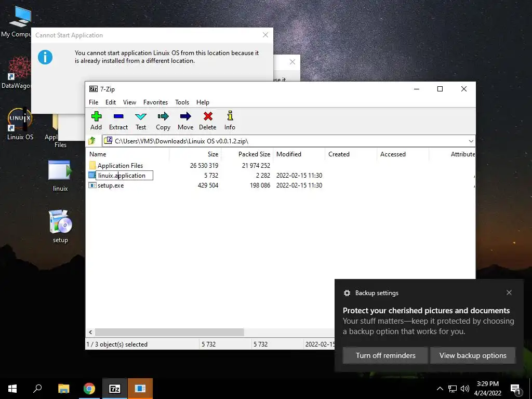The height and width of the screenshot is (399, 532).
Task: Open the Help menu
Action: [203, 102]
